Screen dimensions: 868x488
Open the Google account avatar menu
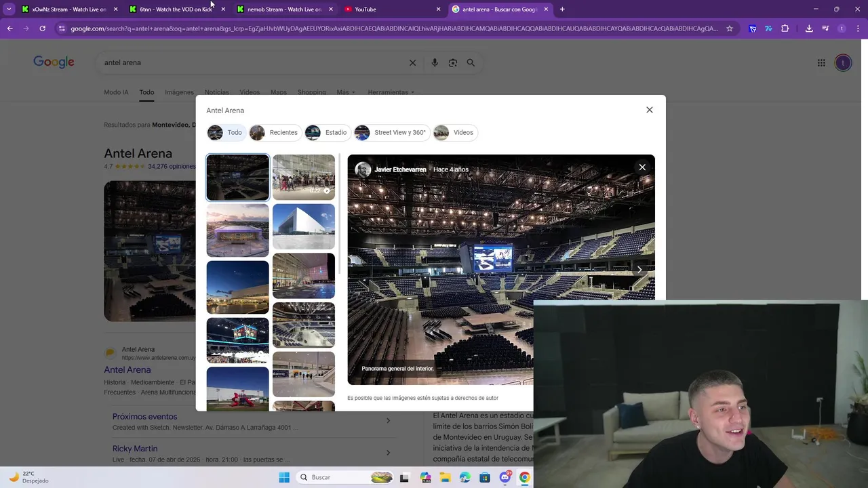pyautogui.click(x=843, y=63)
